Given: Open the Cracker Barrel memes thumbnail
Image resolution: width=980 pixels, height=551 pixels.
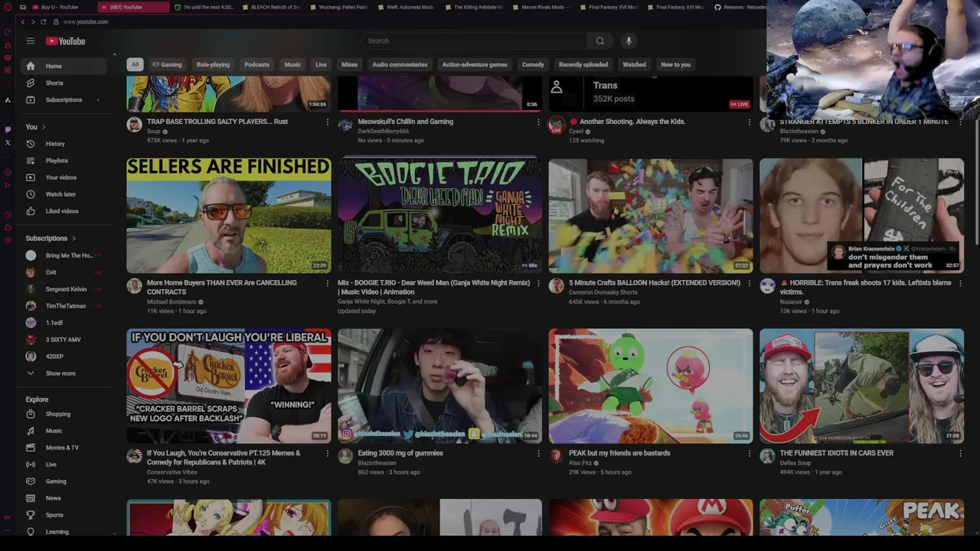Looking at the screenshot, I should click(x=229, y=386).
